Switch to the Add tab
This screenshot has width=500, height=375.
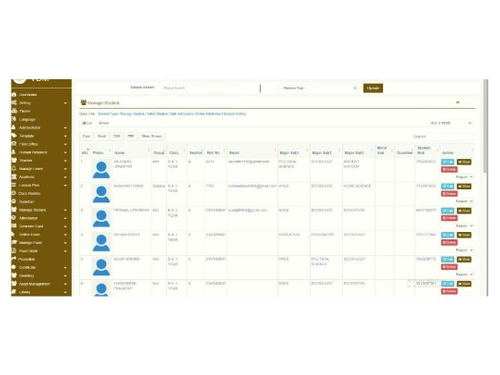(x=104, y=123)
